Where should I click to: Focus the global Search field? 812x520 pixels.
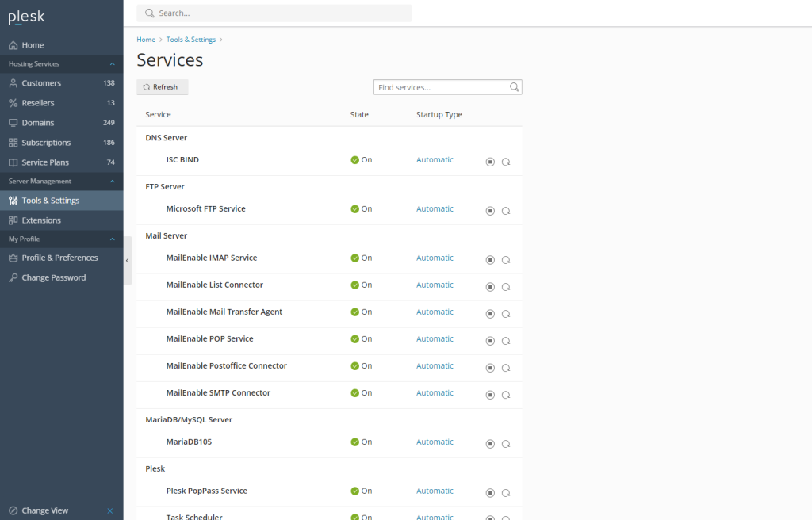[274, 13]
